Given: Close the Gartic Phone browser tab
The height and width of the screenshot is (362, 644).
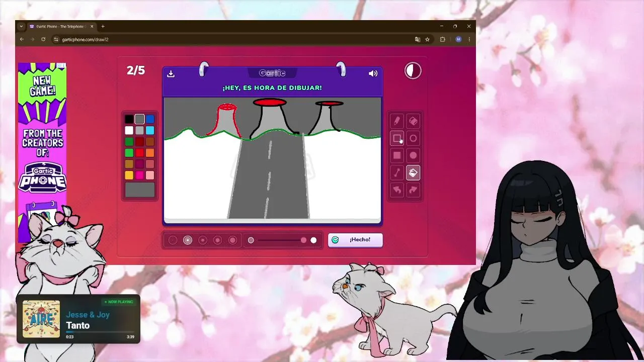Looking at the screenshot, I should [x=92, y=26].
